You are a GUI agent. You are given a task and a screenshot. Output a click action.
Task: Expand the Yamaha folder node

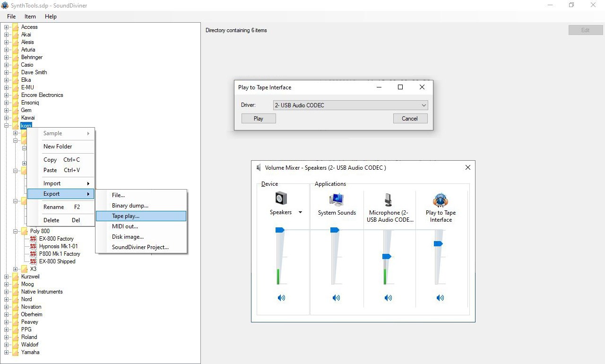pyautogui.click(x=6, y=352)
